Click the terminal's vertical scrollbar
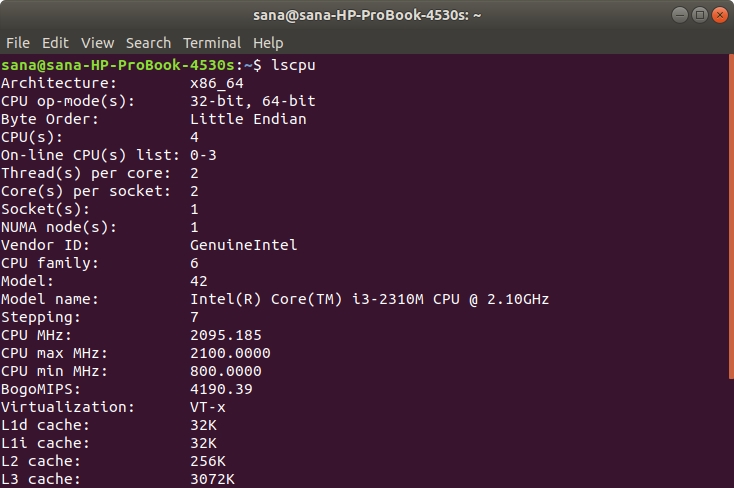The height and width of the screenshot is (488, 734). click(x=730, y=270)
